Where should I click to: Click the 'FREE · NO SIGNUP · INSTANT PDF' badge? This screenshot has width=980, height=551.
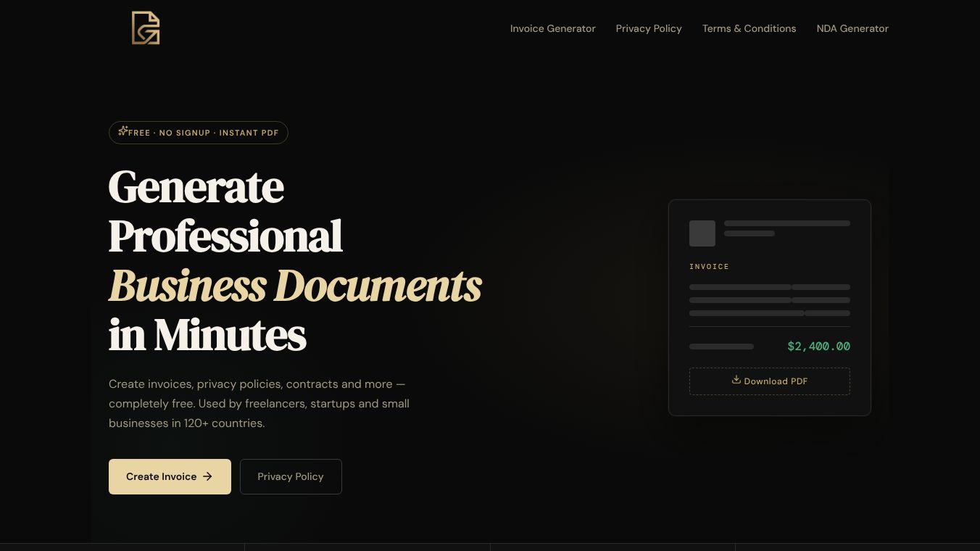coord(199,133)
